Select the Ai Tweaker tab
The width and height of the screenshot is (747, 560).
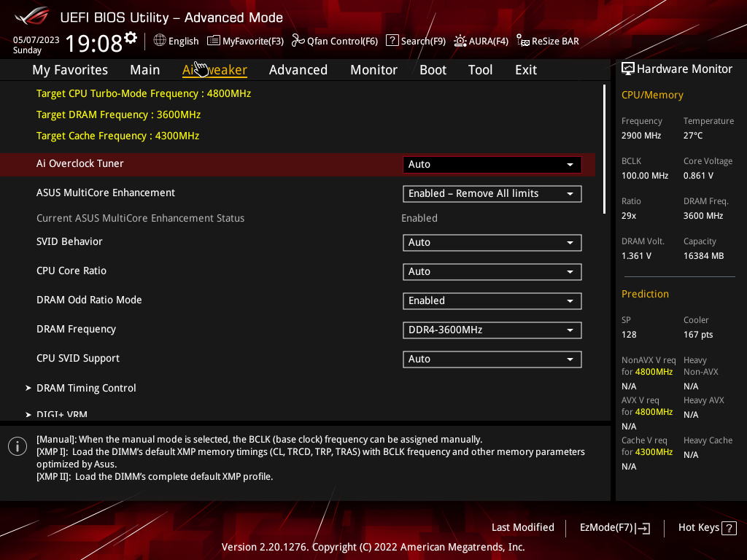tap(214, 70)
